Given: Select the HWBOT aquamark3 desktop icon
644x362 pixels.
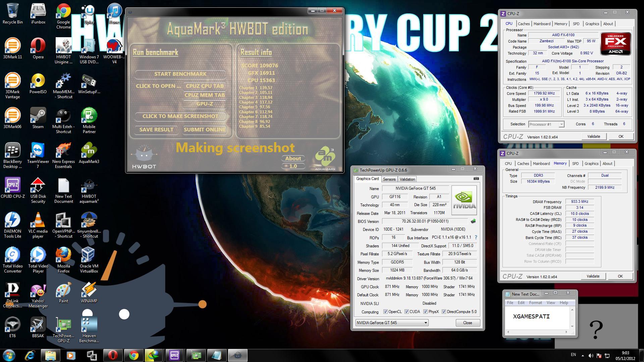Looking at the screenshot, I should [x=89, y=190].
